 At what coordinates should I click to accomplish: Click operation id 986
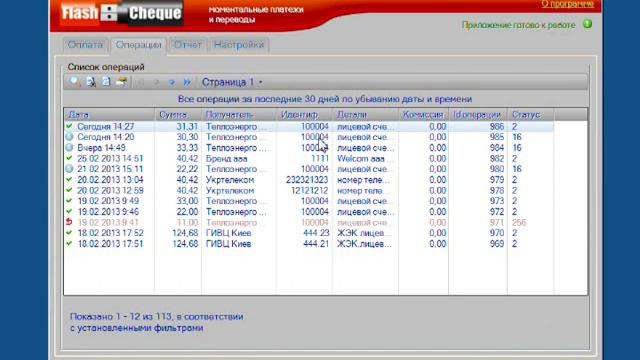point(497,127)
